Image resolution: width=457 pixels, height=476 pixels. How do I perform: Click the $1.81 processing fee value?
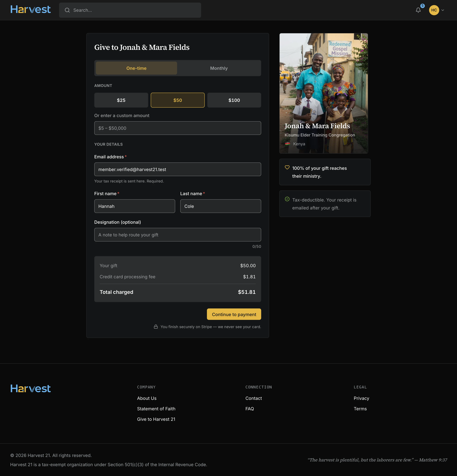(249, 277)
